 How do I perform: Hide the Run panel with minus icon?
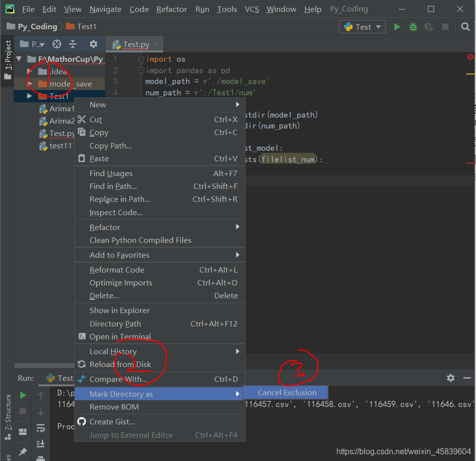point(467,378)
